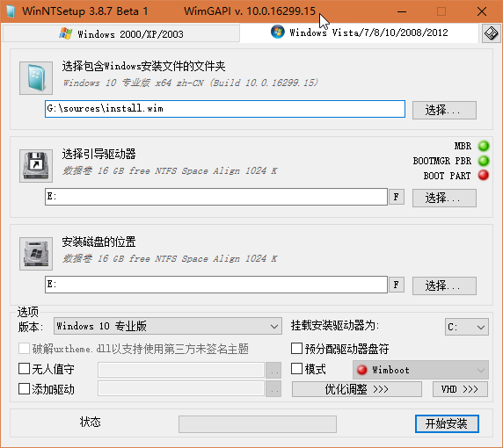Open the Wimboot mode dropdown
Image resolution: width=503 pixels, height=448 pixels.
point(420,370)
